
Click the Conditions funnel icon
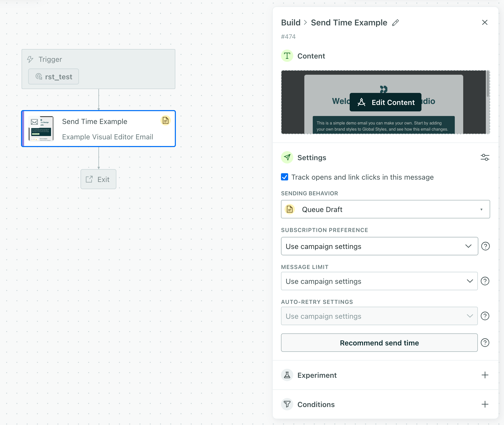point(287,404)
